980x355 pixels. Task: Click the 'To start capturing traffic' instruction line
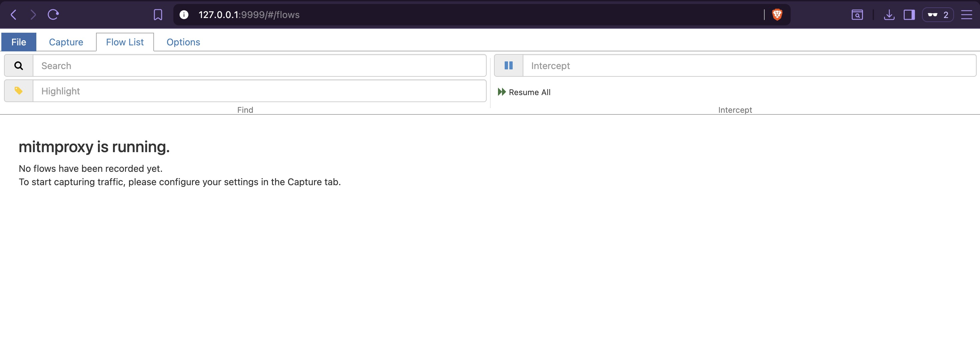180,182
